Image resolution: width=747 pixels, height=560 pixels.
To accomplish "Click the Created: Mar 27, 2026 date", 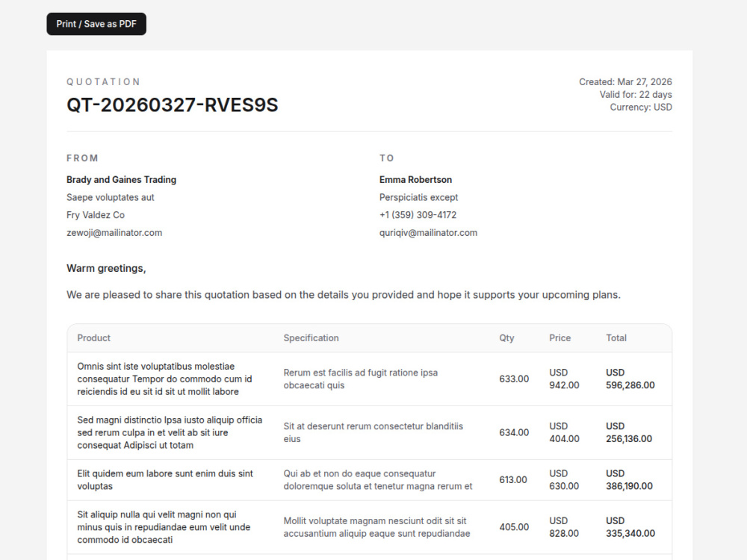I will [x=625, y=82].
